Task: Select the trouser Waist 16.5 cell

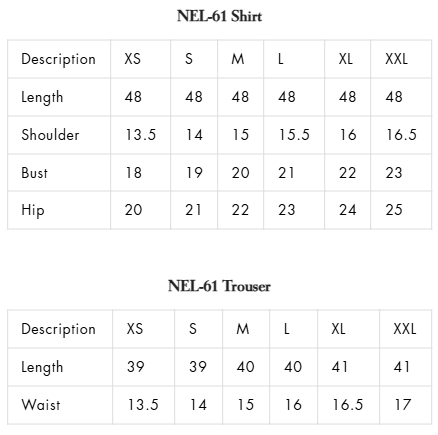Action: pos(348,405)
